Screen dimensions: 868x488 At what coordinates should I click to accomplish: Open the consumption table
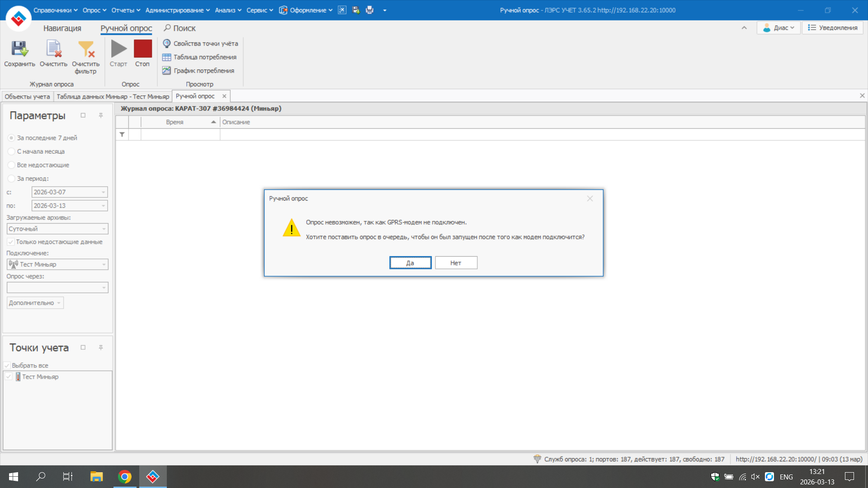199,57
